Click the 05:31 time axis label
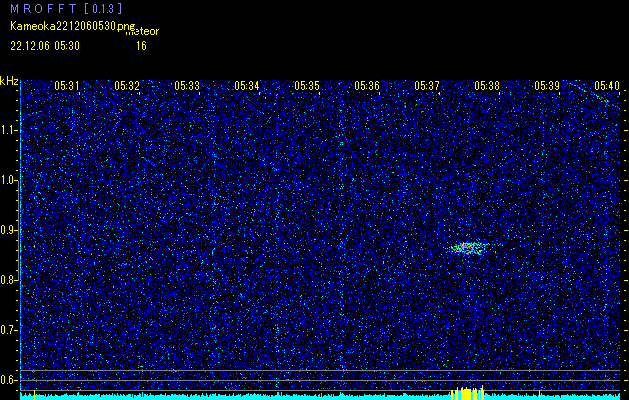The image size is (629, 400). tap(67, 85)
